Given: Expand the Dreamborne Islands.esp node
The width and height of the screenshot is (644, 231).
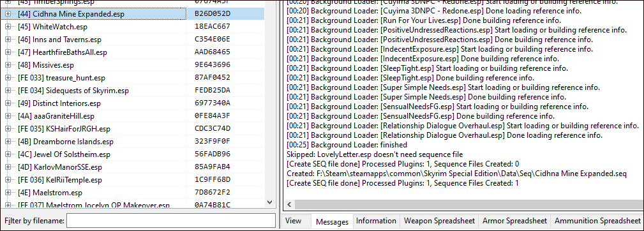Looking at the screenshot, I should pyautogui.click(x=8, y=142).
